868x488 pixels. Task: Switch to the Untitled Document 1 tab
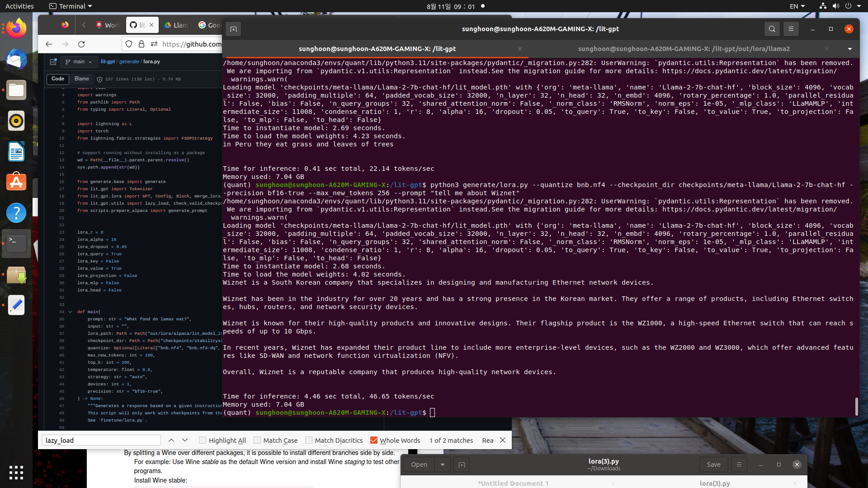point(513,483)
